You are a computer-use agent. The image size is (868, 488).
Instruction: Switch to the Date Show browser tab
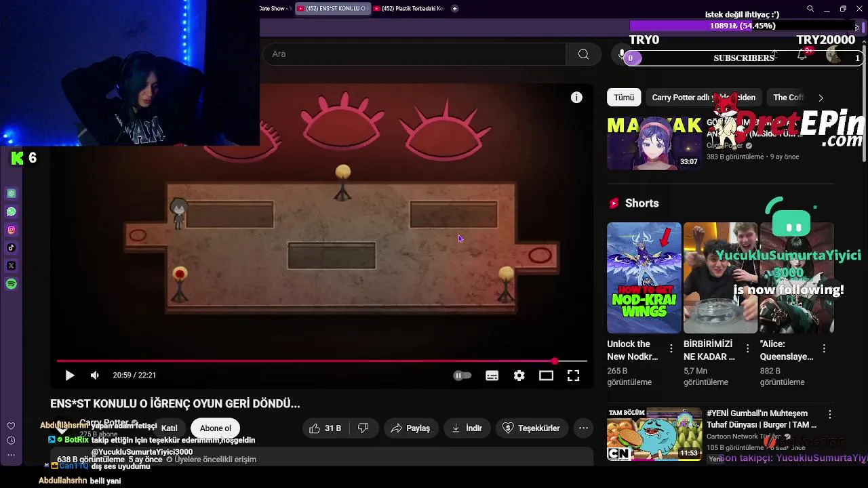coord(276,9)
